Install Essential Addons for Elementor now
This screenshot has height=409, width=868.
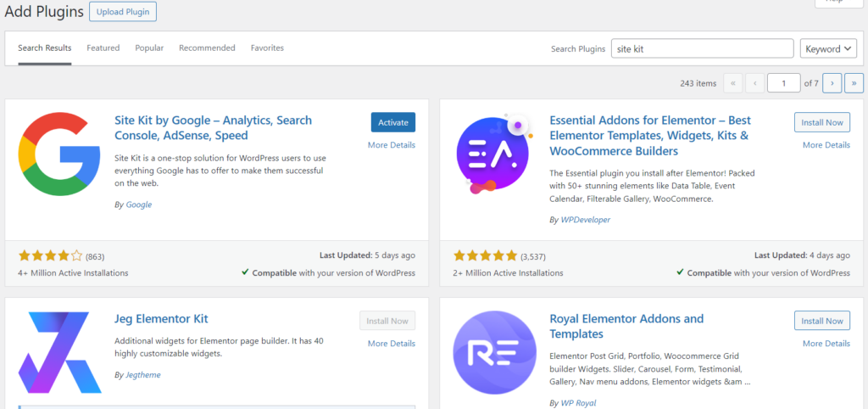[x=822, y=122]
